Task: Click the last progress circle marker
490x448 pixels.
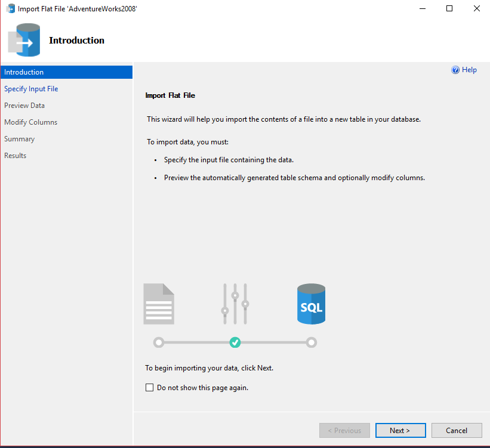Action: [x=311, y=342]
